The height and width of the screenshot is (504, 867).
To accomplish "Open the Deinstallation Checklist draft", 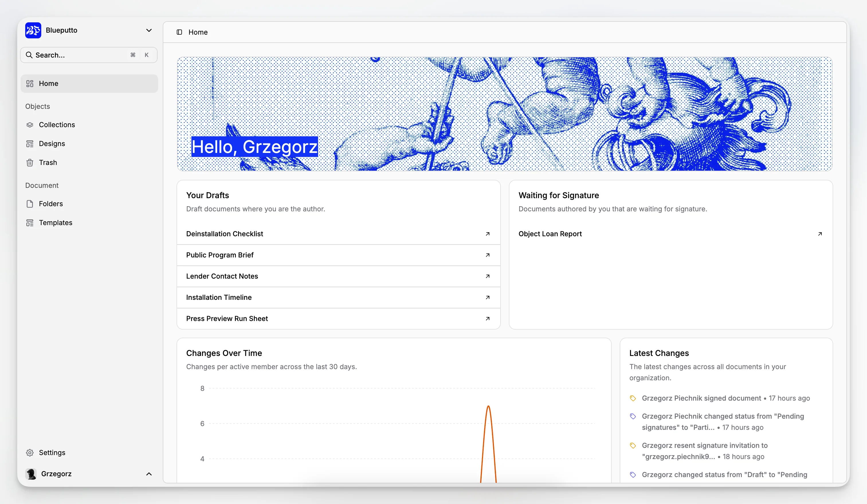I will tap(338, 234).
